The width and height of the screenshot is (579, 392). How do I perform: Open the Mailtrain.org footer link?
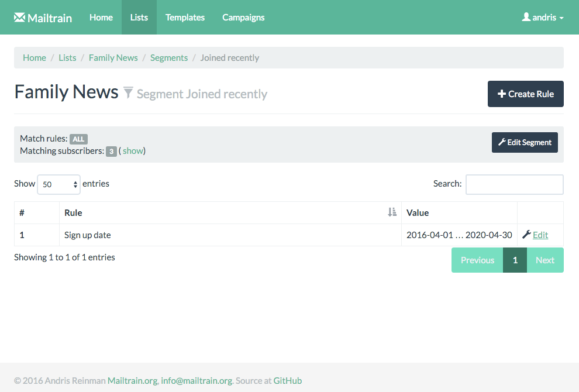133,380
